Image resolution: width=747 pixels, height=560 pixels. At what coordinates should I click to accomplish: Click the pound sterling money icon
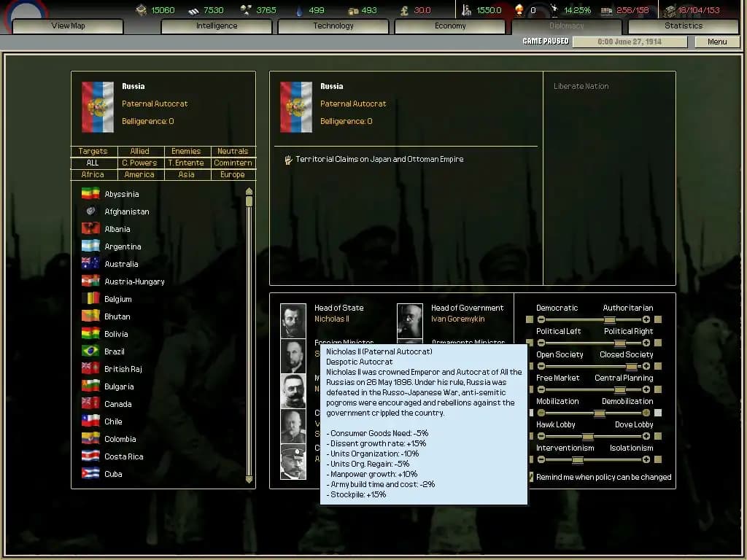(404, 10)
